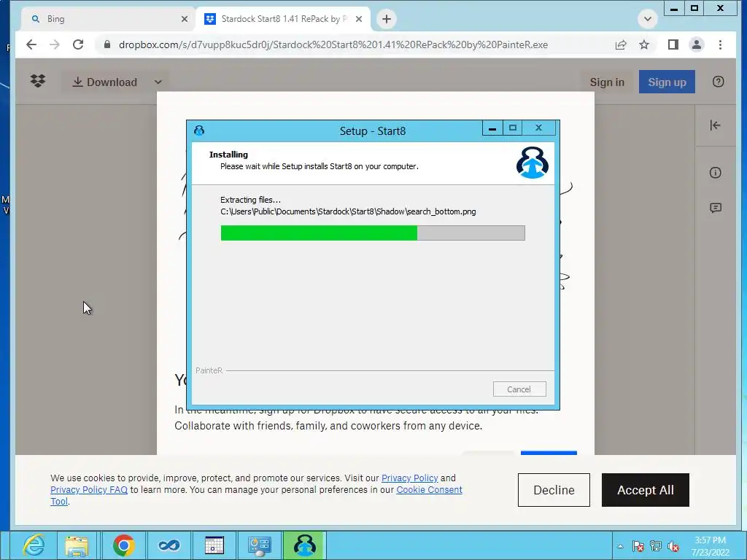Open Chrome side panel icon
Screen dimensions: 747x560
pyautogui.click(x=673, y=44)
